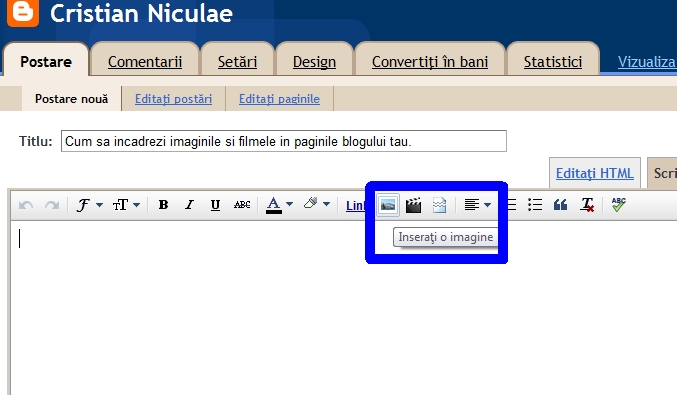Open the text color picker

tap(279, 205)
